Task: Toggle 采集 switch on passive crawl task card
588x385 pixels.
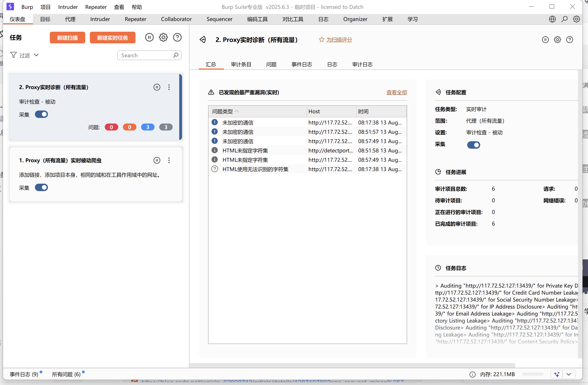Action: pyautogui.click(x=41, y=188)
